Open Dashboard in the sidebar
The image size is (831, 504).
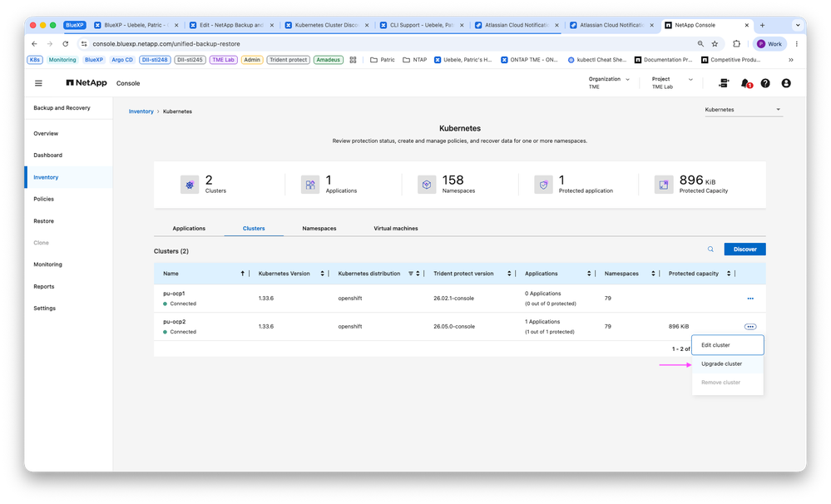coord(47,156)
